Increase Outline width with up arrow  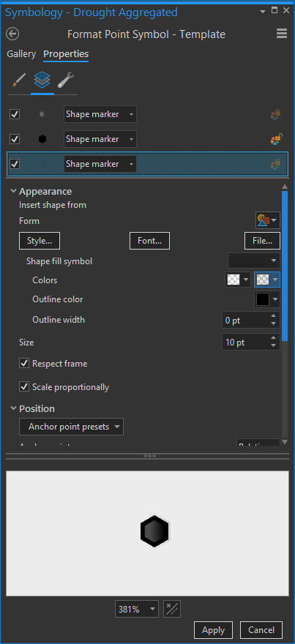274,316
